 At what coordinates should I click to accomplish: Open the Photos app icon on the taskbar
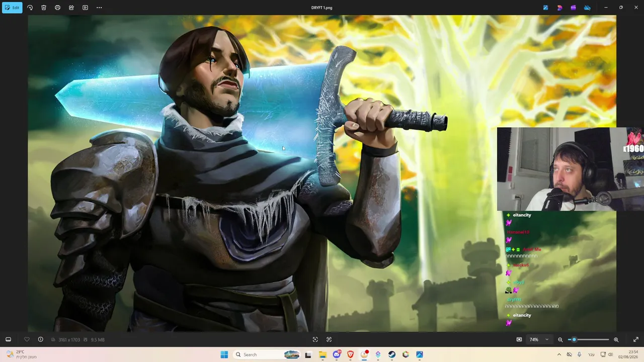coord(420,354)
